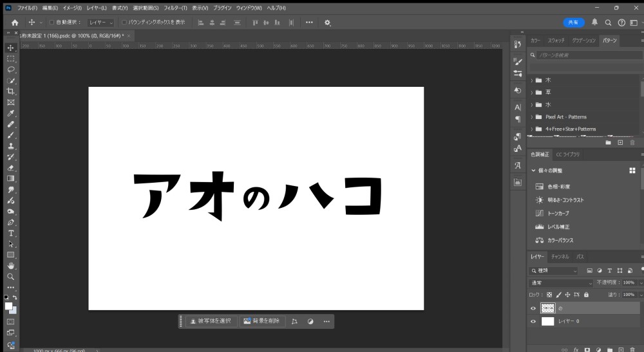Click the 被写体を選択 button
The height and width of the screenshot is (352, 644).
coord(211,321)
